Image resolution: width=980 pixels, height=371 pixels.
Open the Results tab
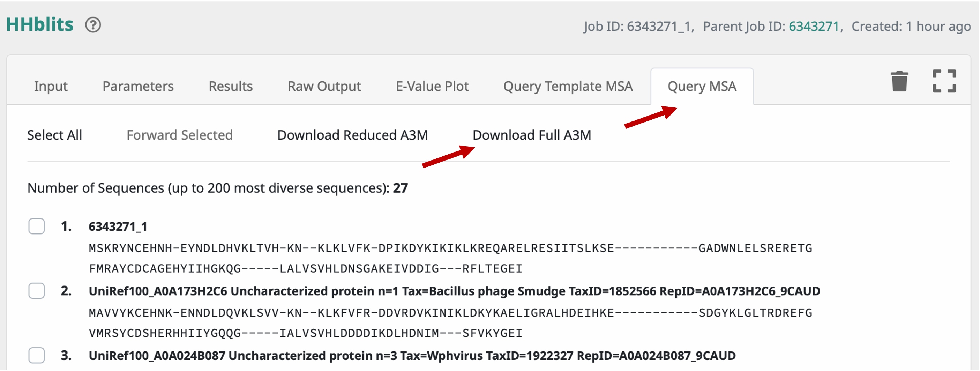231,86
